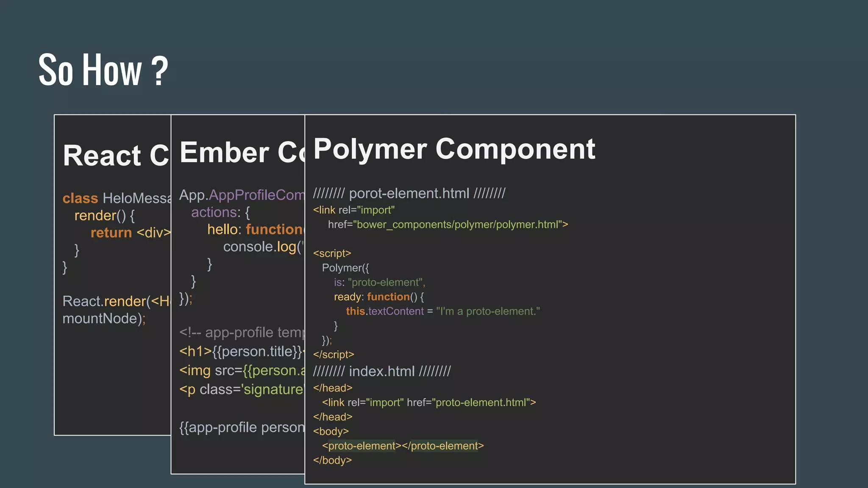
Task: Click the opening '<script>' tag
Action: [x=332, y=253]
